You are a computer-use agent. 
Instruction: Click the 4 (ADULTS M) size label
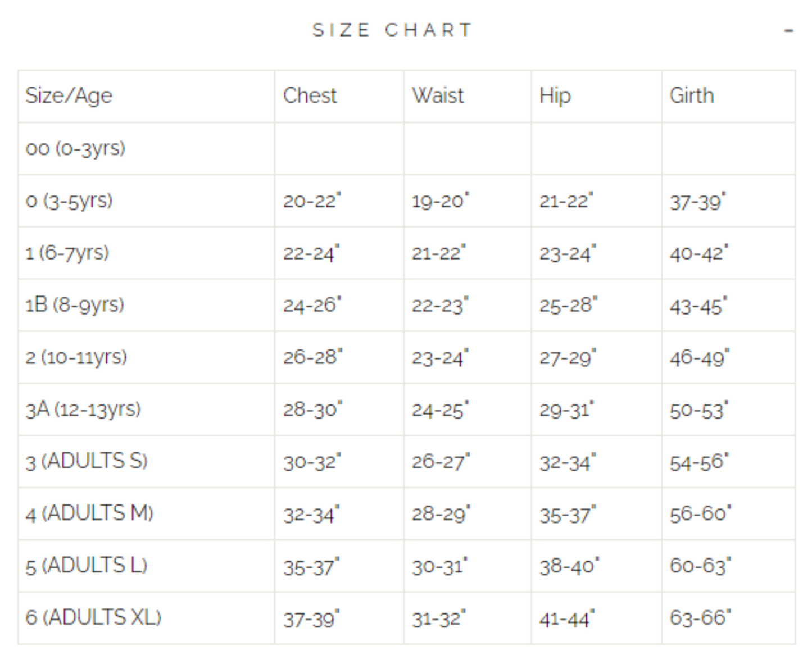click(89, 513)
